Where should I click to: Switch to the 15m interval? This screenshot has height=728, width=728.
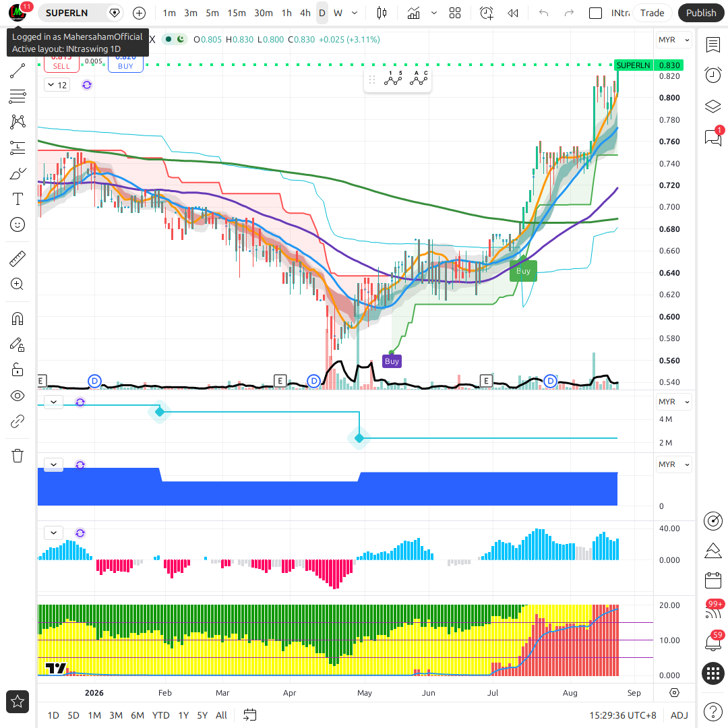pos(237,13)
